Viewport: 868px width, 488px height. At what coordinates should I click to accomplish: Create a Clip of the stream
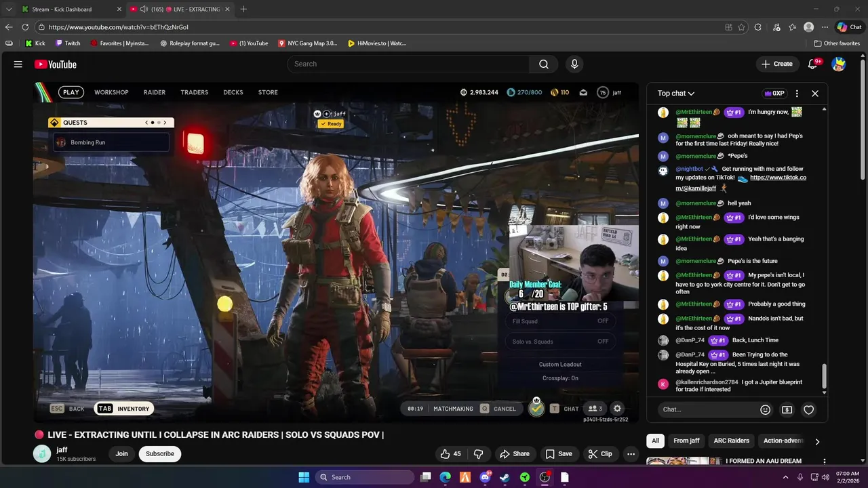coord(599,454)
